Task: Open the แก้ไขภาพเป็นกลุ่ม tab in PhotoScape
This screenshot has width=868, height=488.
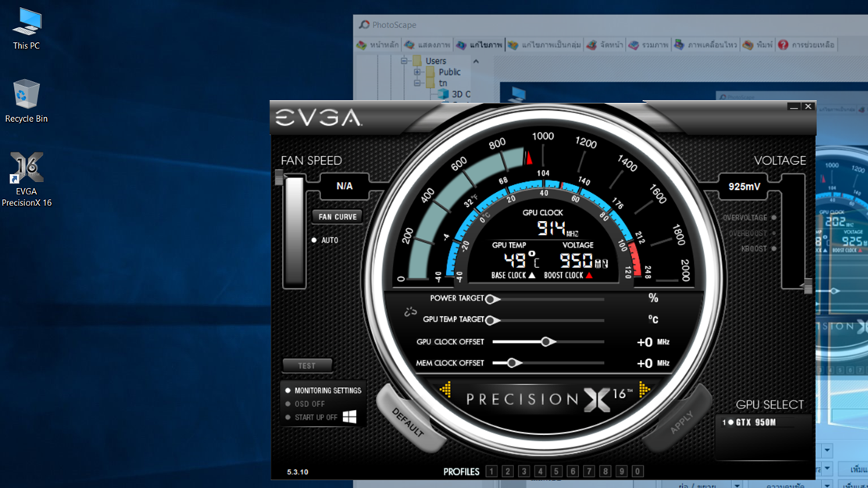Action: click(545, 45)
